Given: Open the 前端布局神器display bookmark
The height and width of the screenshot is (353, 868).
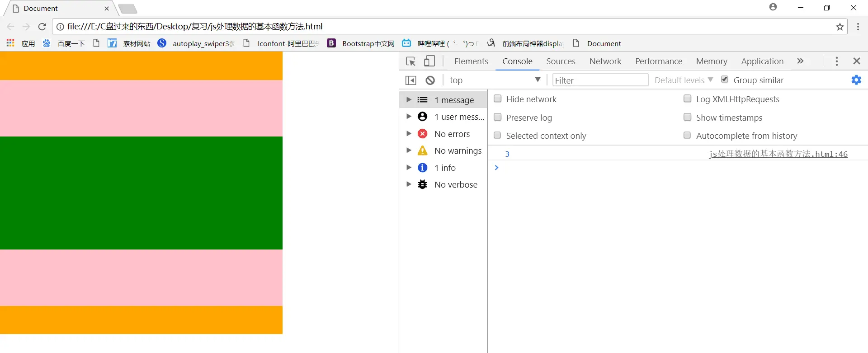Looking at the screenshot, I should tap(525, 43).
